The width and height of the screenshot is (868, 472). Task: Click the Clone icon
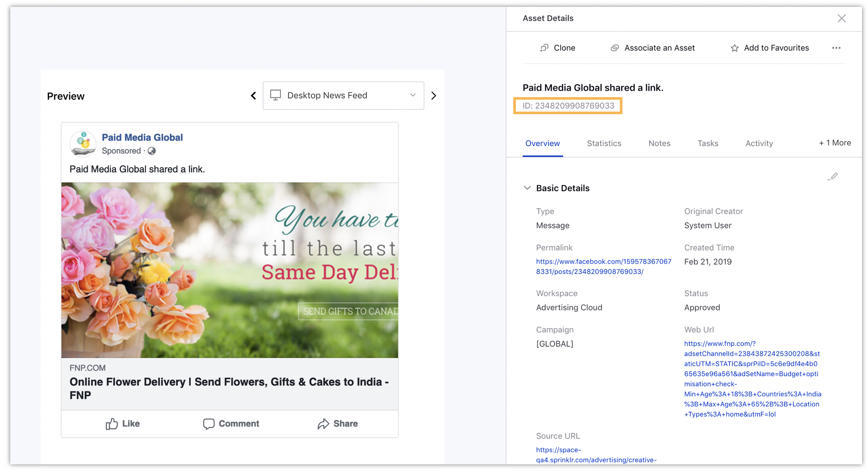544,48
